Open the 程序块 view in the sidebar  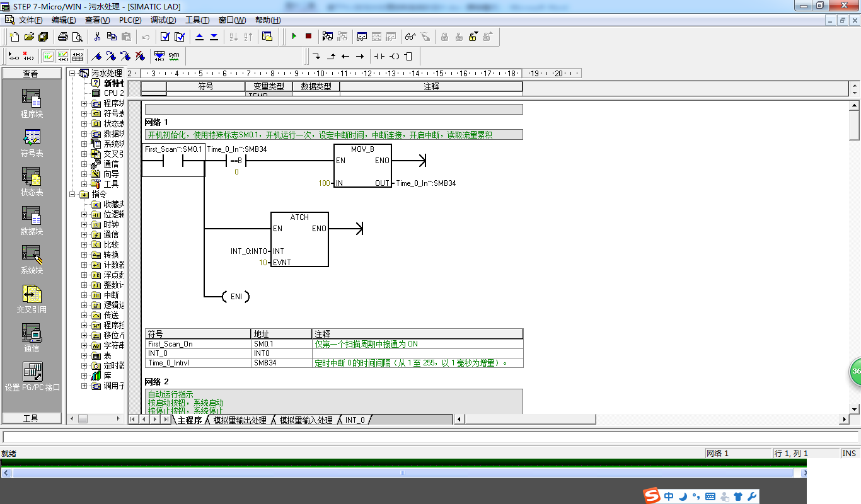coord(32,104)
